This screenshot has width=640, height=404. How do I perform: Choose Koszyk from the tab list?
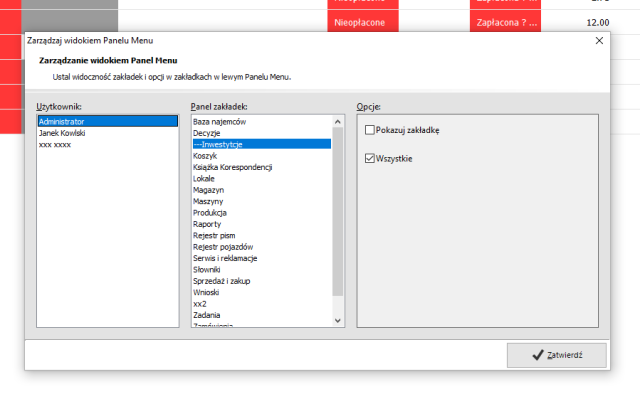[262, 156]
